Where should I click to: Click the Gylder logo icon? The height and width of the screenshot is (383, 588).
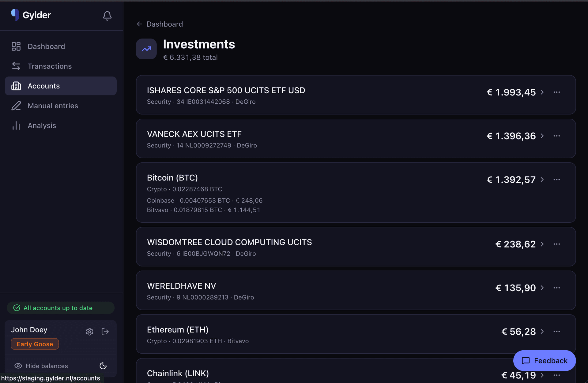(14, 14)
